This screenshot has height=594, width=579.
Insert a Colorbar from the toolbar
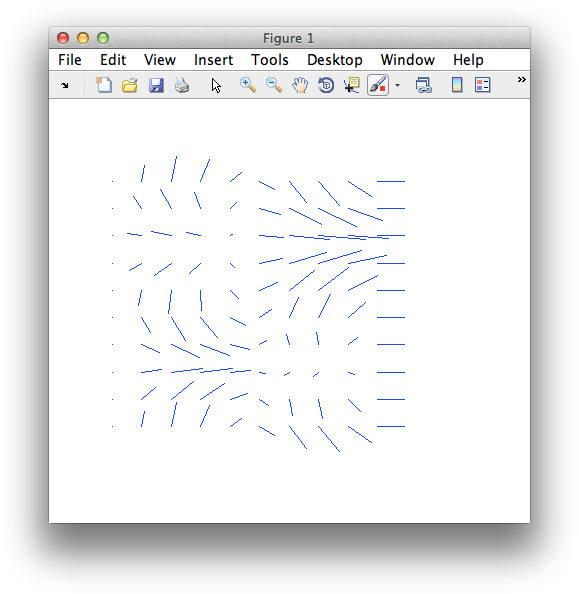pos(457,85)
